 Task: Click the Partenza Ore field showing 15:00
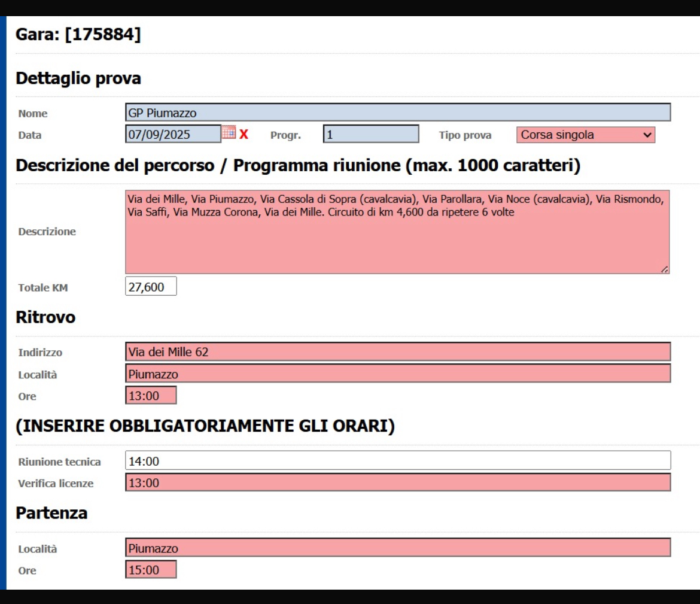click(x=151, y=570)
